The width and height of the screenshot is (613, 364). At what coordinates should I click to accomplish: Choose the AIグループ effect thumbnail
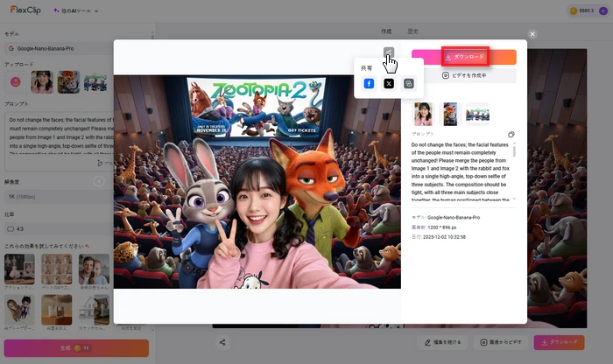tap(19, 310)
